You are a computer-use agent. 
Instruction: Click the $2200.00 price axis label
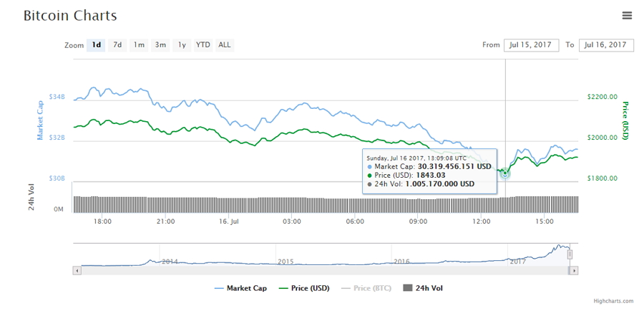click(x=602, y=97)
